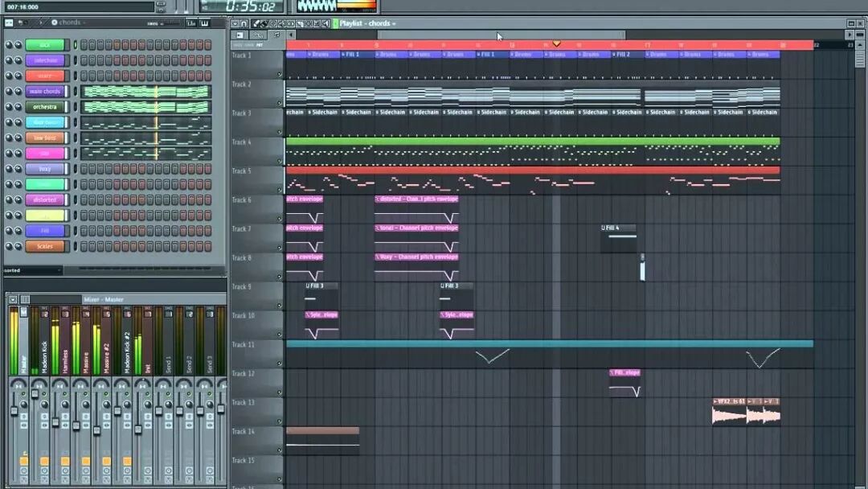Image resolution: width=868 pixels, height=489 pixels.
Task: Click the volume knob of Scales channel
Action: [18, 246]
